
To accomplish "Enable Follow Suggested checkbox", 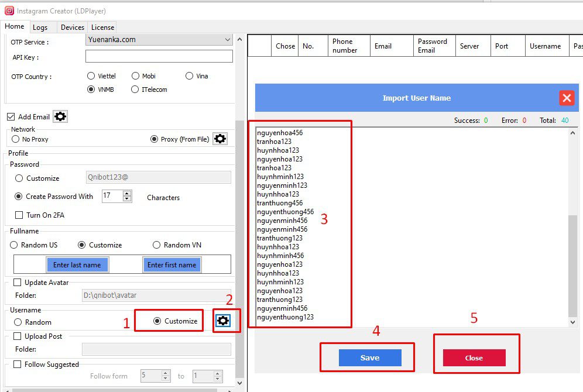I will 17,365.
